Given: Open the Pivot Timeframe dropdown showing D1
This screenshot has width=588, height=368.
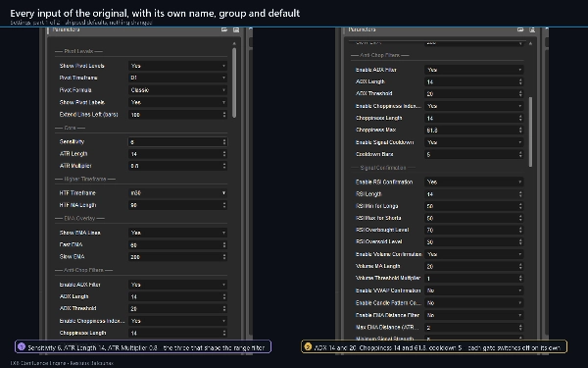Looking at the screenshot, I should (177, 78).
